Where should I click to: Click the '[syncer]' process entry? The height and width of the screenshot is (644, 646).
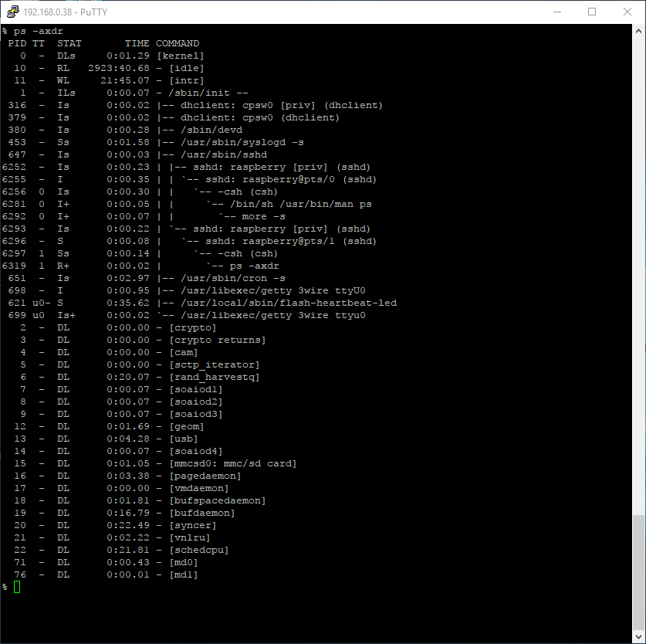(193, 526)
